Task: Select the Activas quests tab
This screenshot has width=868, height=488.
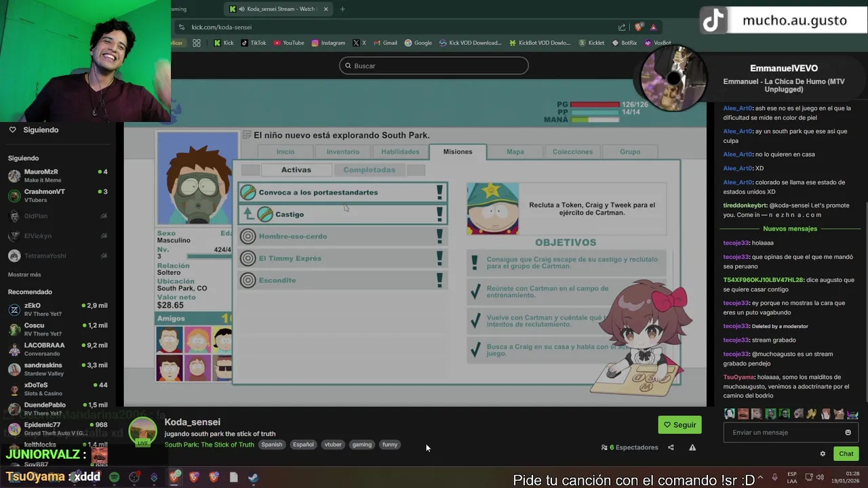Action: click(296, 170)
